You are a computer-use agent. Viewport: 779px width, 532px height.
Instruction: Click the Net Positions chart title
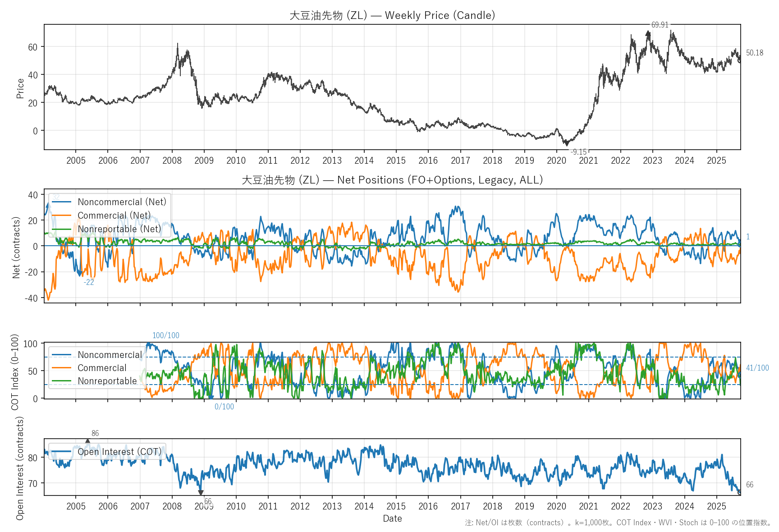pos(392,180)
